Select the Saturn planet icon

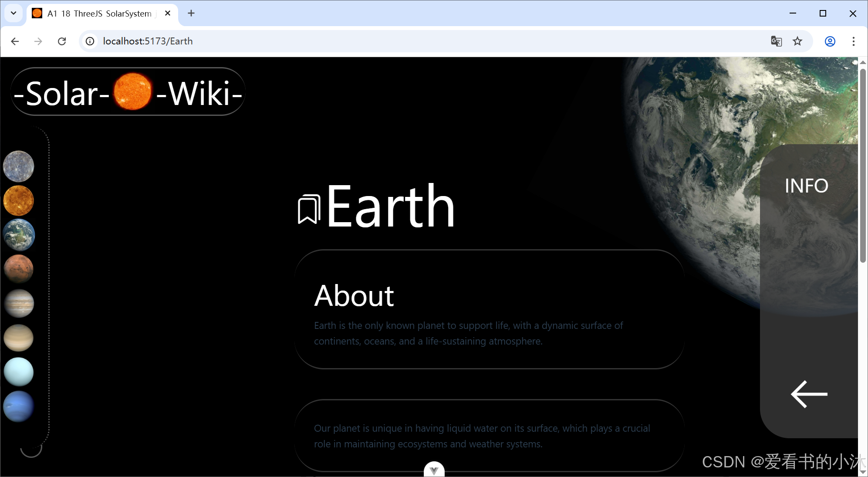click(19, 338)
